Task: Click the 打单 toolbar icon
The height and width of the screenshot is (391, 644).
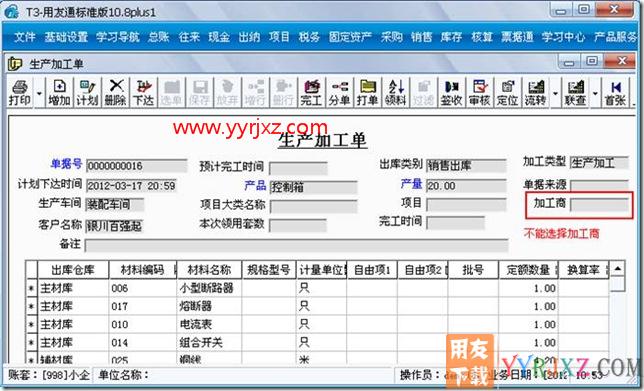Action: (367, 93)
